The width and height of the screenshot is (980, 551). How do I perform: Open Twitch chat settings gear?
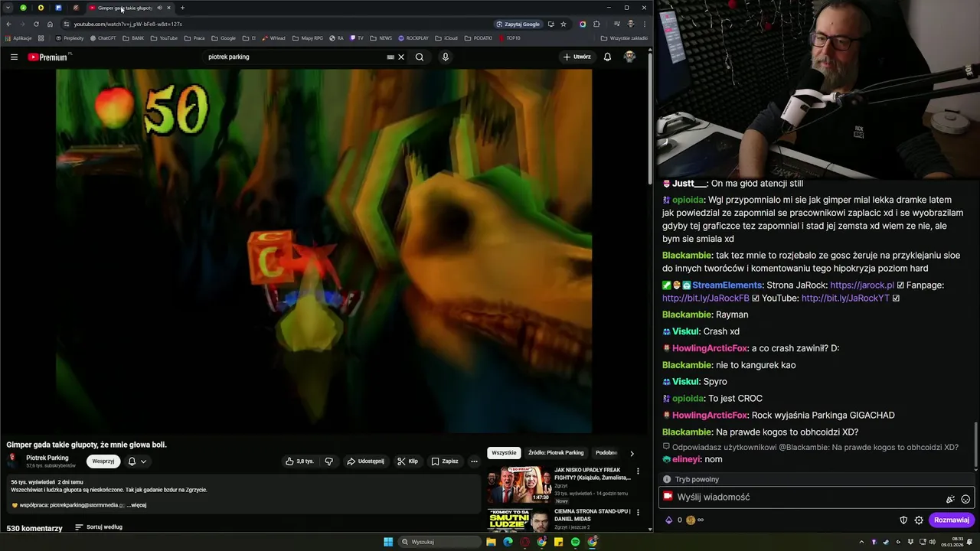tap(919, 520)
